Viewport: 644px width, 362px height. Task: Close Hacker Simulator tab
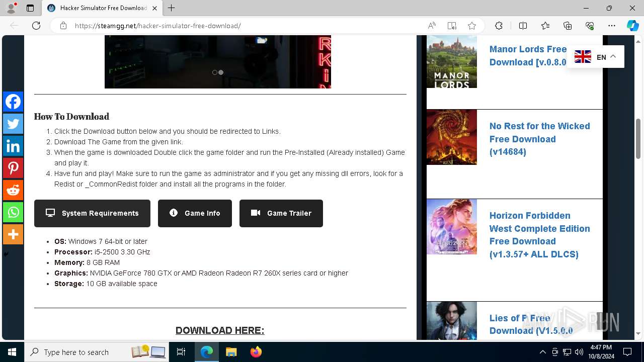pyautogui.click(x=155, y=8)
